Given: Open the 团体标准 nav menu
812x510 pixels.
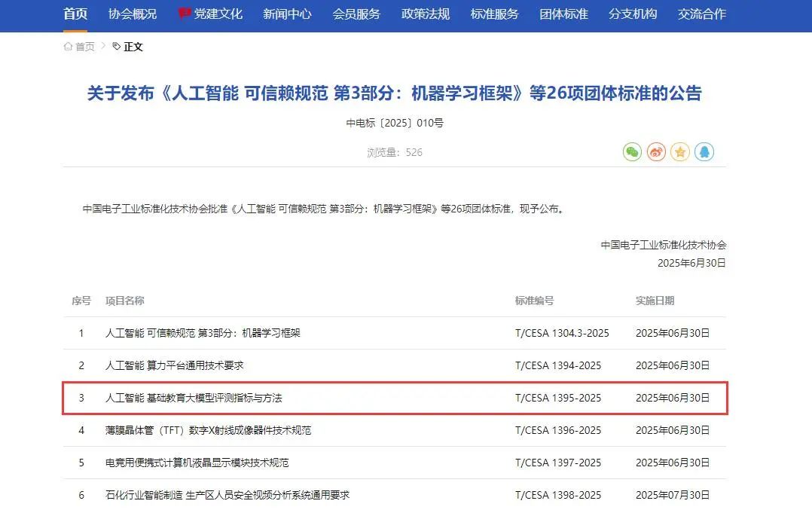Looking at the screenshot, I should [563, 14].
